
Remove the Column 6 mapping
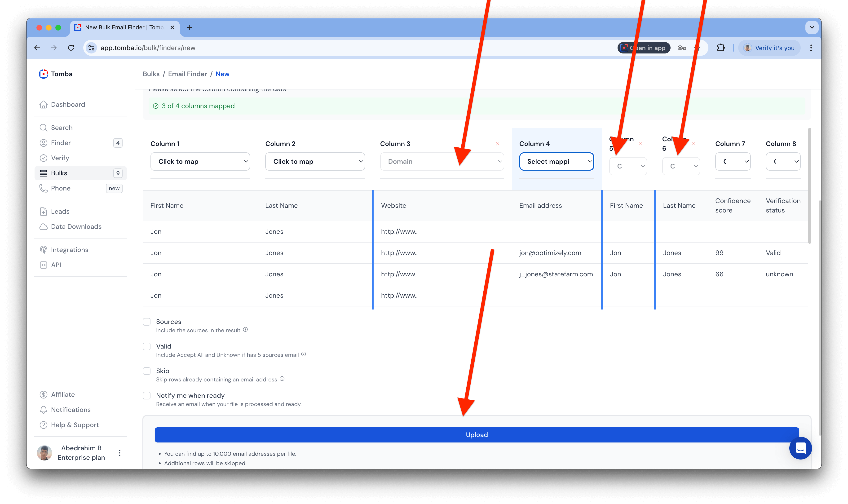click(x=693, y=144)
